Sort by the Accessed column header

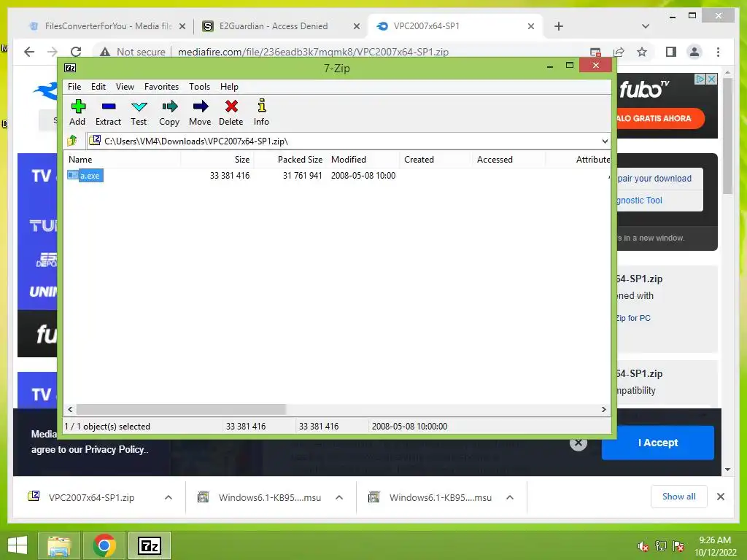click(x=508, y=160)
